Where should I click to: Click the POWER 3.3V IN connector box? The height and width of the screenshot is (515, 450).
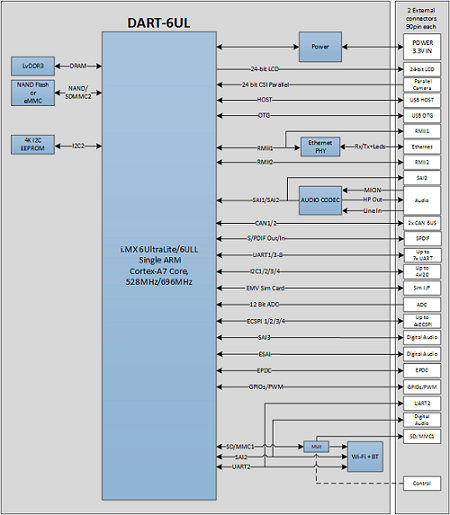click(x=422, y=47)
